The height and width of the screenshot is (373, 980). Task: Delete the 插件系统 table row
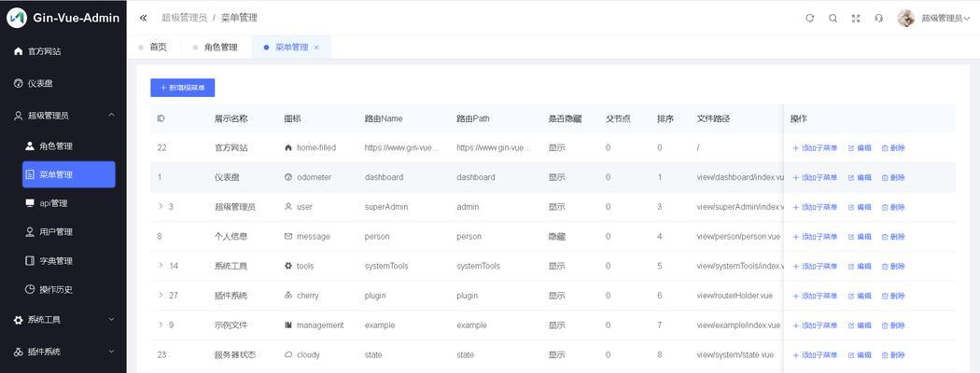[893, 296]
